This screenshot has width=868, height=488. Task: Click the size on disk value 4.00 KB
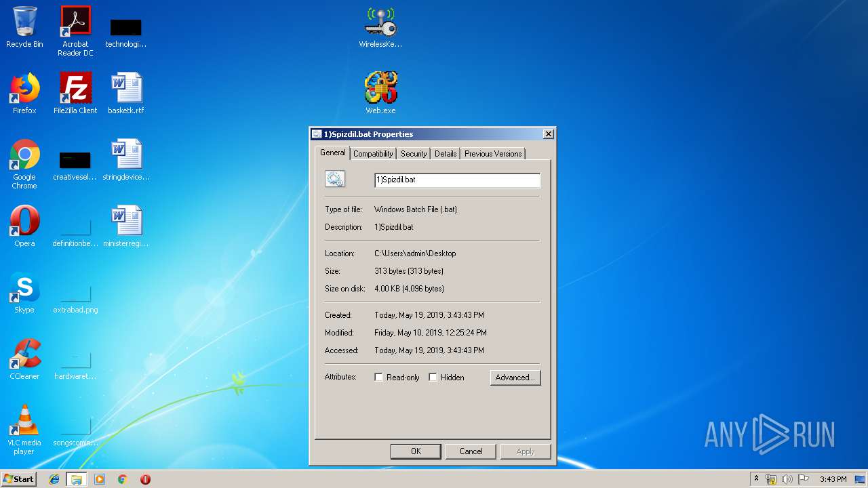[x=409, y=289]
